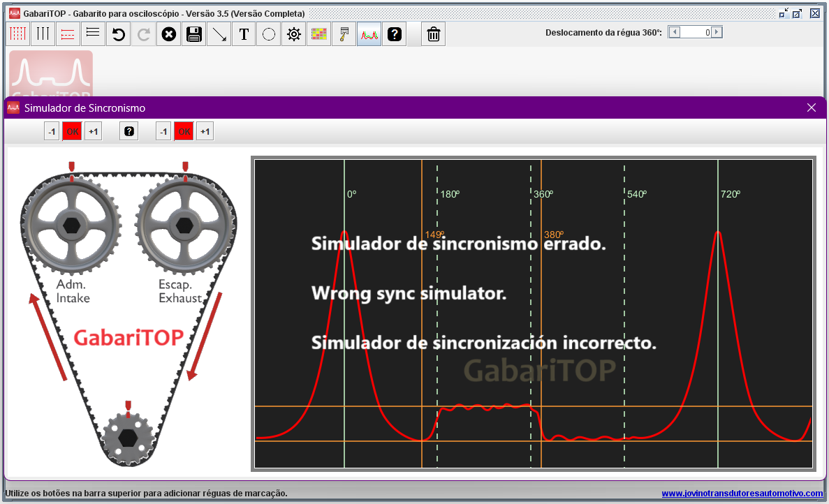Viewport: 829px width, 504px height.
Task: Undo the last action
Action: pyautogui.click(x=119, y=34)
